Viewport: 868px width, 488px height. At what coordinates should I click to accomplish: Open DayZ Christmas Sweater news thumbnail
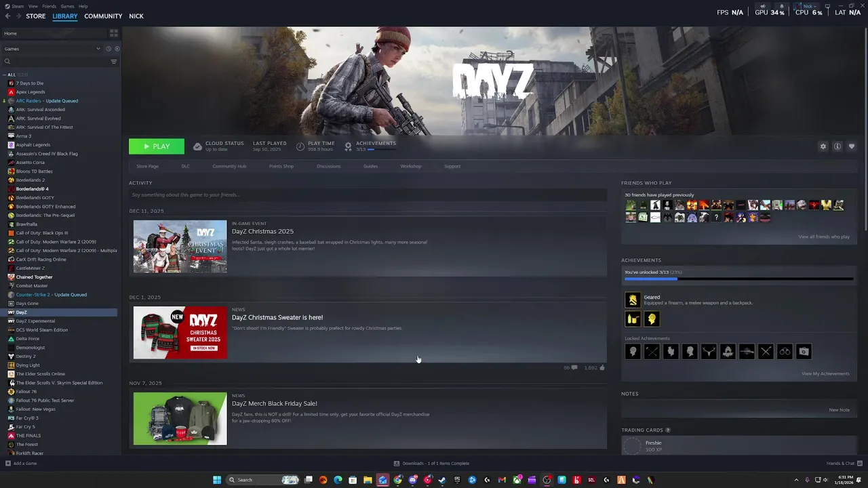[x=180, y=332]
